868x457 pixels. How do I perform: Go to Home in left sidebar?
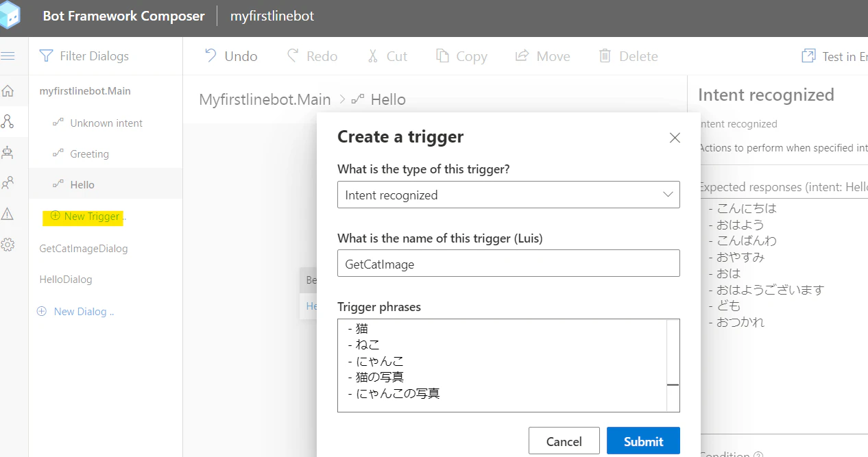point(8,90)
